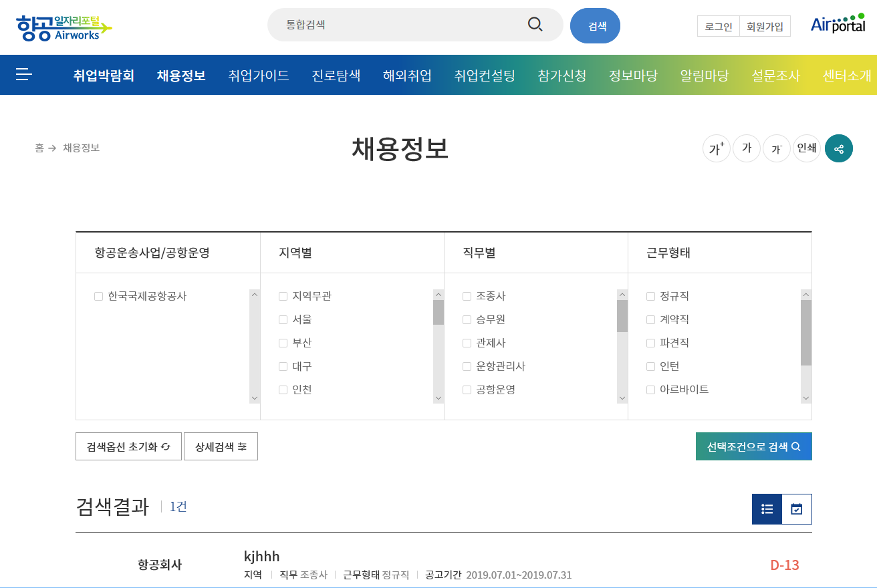Screen dimensions: 877x588
Task: Check the 부산 region checkbox
Action: point(283,343)
